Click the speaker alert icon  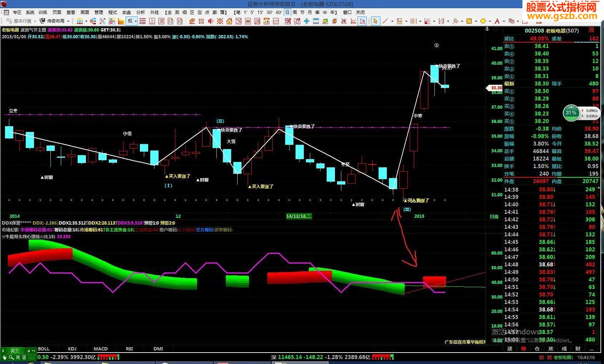click(x=210, y=21)
